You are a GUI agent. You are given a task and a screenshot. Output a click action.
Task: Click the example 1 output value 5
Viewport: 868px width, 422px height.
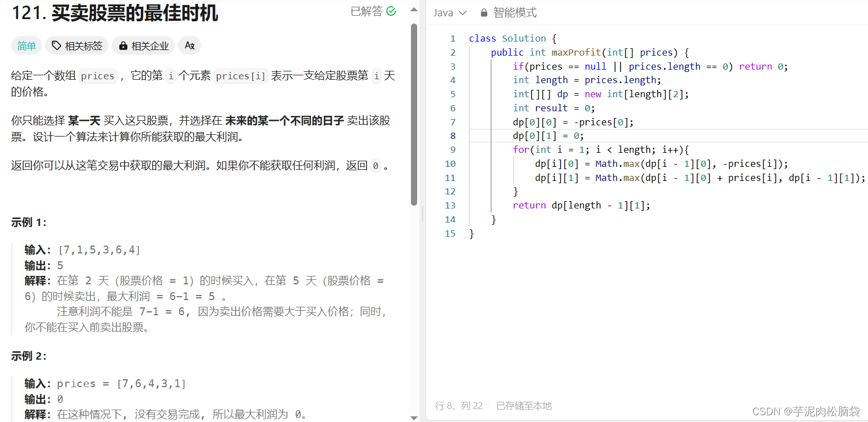tap(61, 265)
